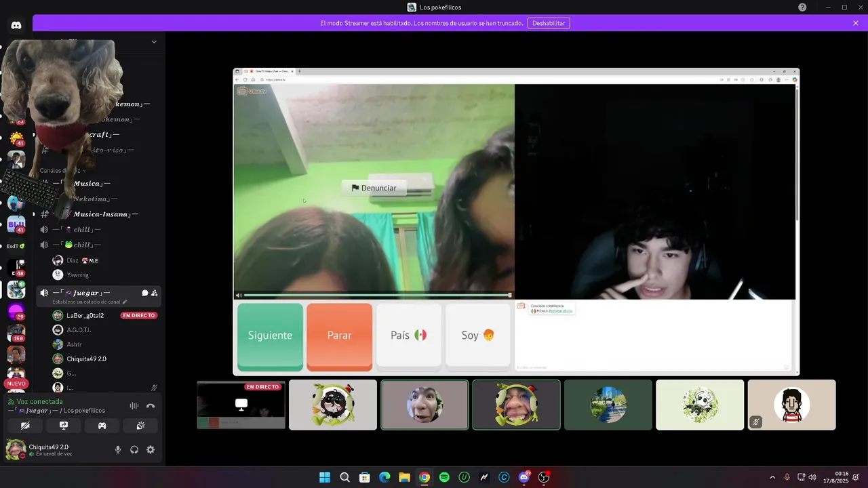Select the park photo avatar tile

coord(608,405)
